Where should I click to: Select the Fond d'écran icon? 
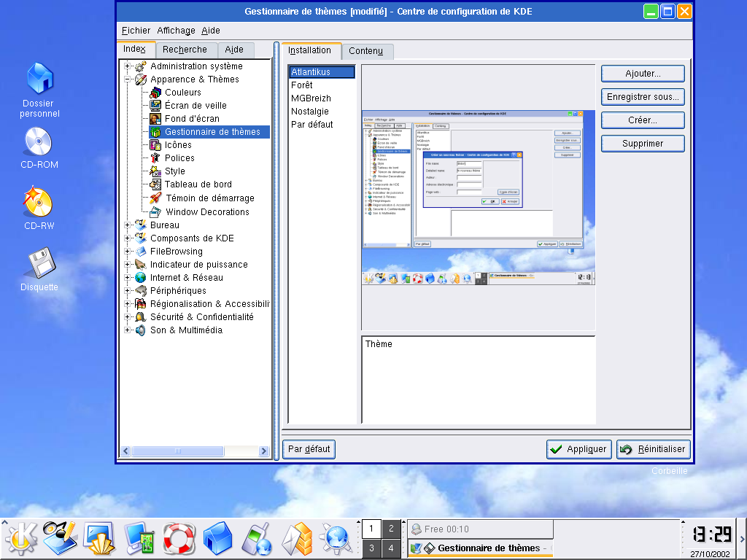[155, 119]
